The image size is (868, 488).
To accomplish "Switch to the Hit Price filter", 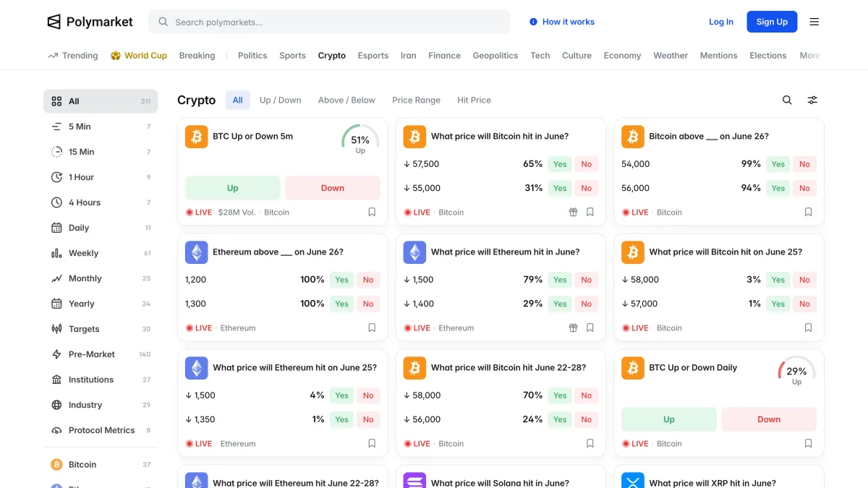I will (x=474, y=100).
